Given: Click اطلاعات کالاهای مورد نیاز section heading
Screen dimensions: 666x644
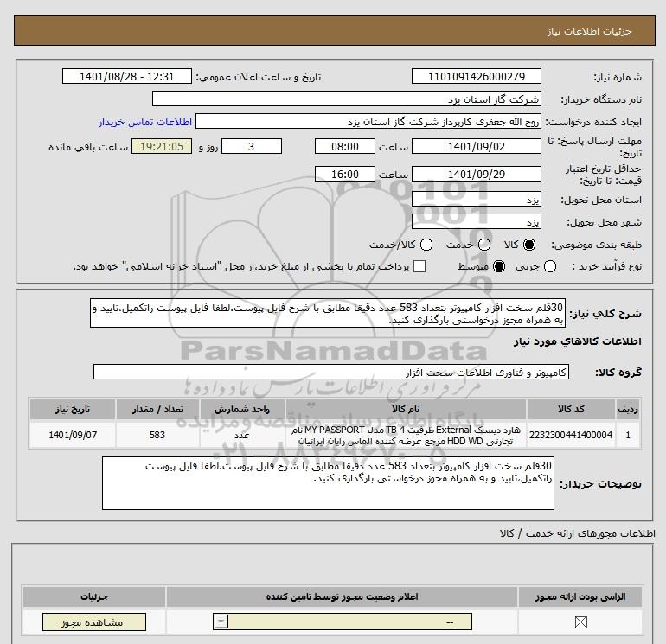Looking at the screenshot, I should click(578, 341).
